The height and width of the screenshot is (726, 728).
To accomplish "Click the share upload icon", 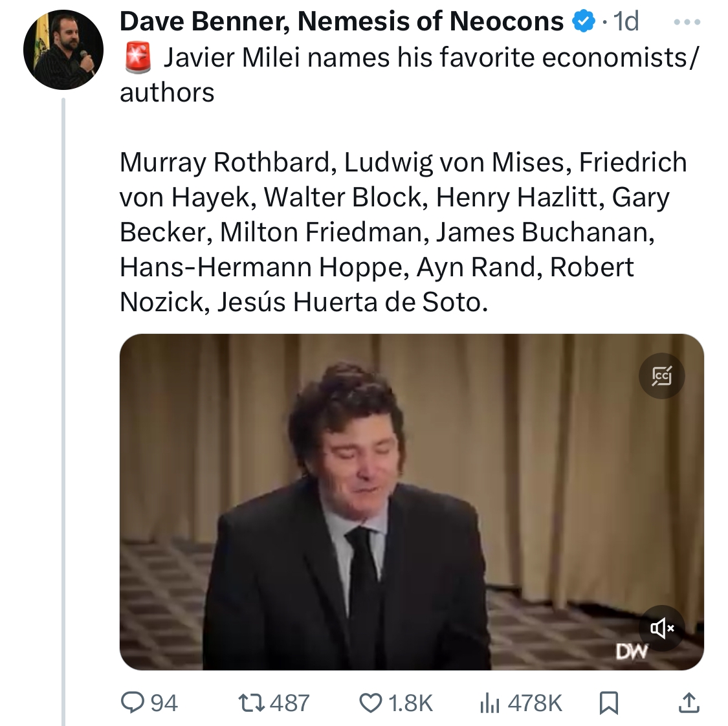I will (689, 703).
